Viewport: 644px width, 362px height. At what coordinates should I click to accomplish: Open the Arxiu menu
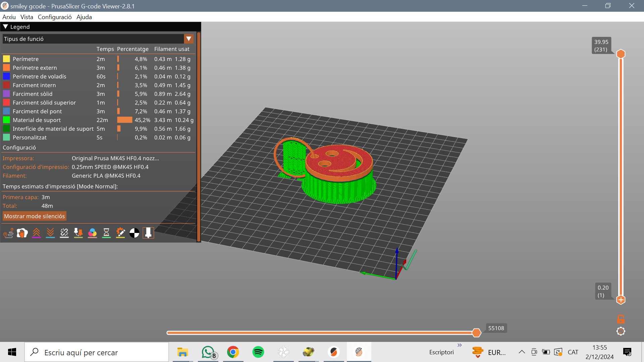tap(9, 17)
